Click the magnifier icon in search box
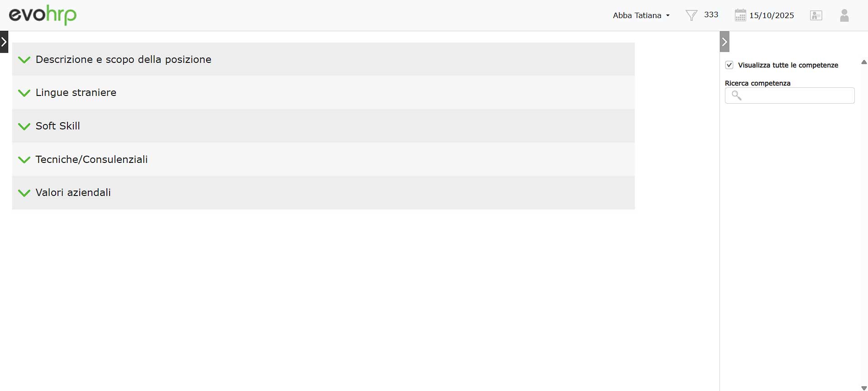The image size is (868, 391). [736, 95]
